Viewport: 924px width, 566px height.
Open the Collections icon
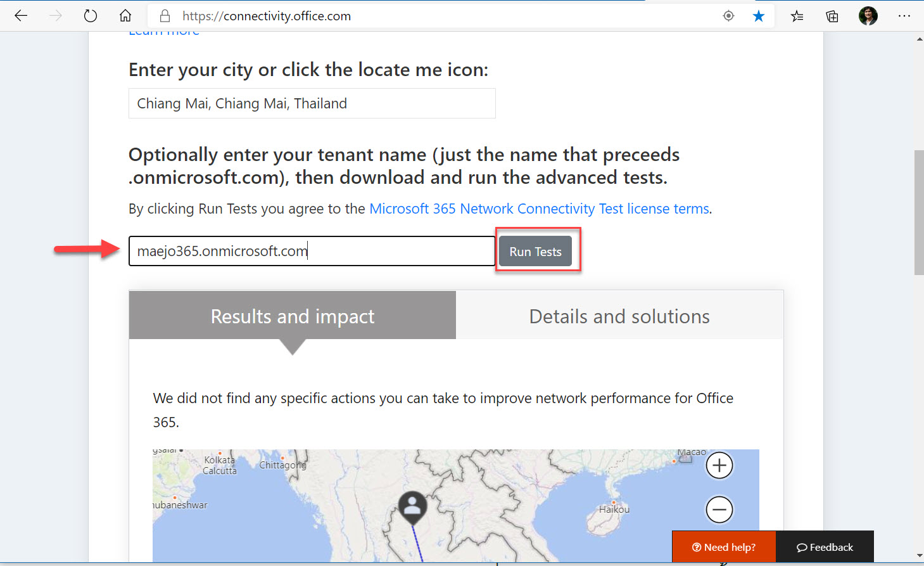tap(832, 16)
